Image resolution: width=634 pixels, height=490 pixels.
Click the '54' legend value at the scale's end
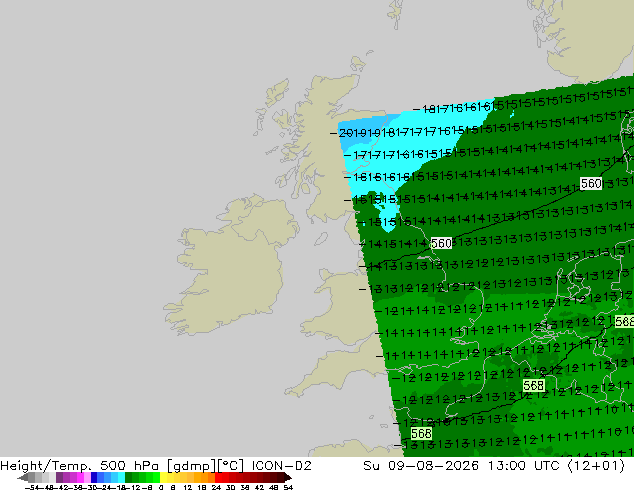(x=288, y=487)
